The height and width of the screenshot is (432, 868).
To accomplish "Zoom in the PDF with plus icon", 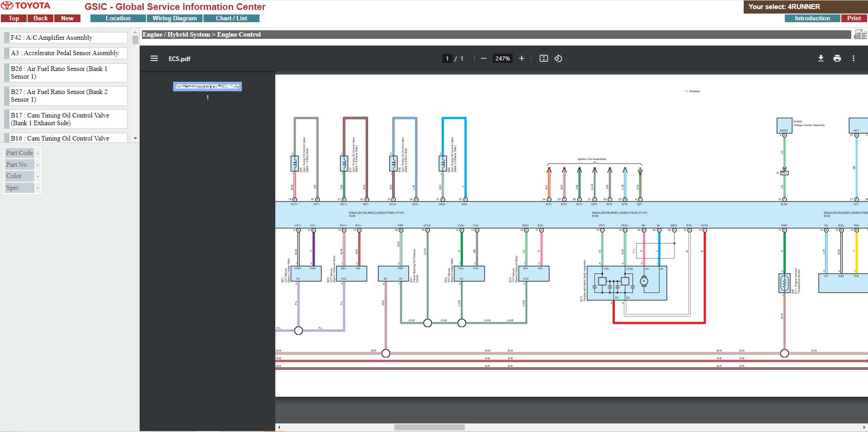I will [x=522, y=58].
